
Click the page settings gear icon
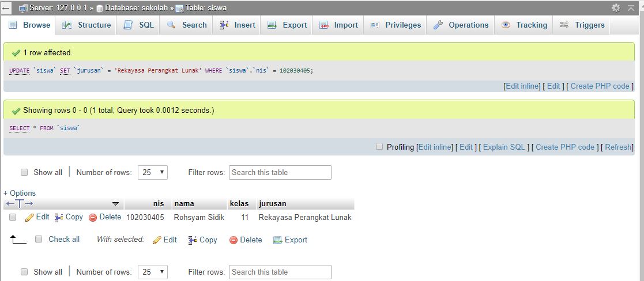point(616,8)
